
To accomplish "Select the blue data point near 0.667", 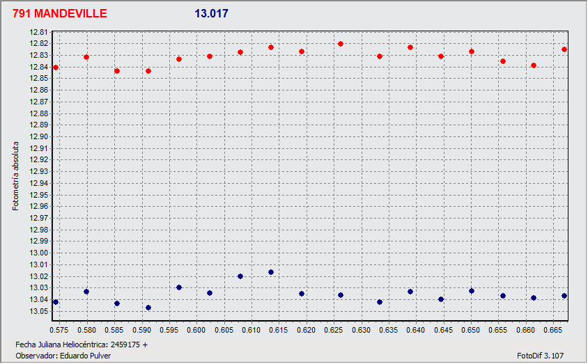I will click(564, 296).
